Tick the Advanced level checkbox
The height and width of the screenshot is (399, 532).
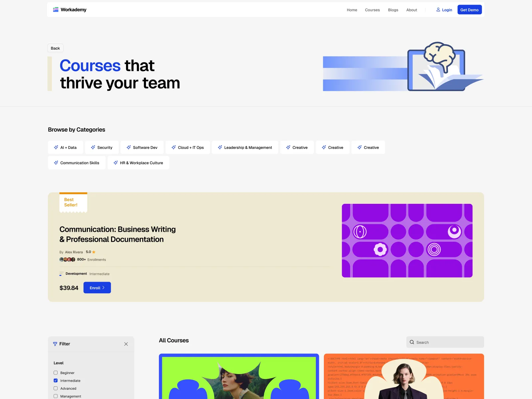(x=56, y=388)
